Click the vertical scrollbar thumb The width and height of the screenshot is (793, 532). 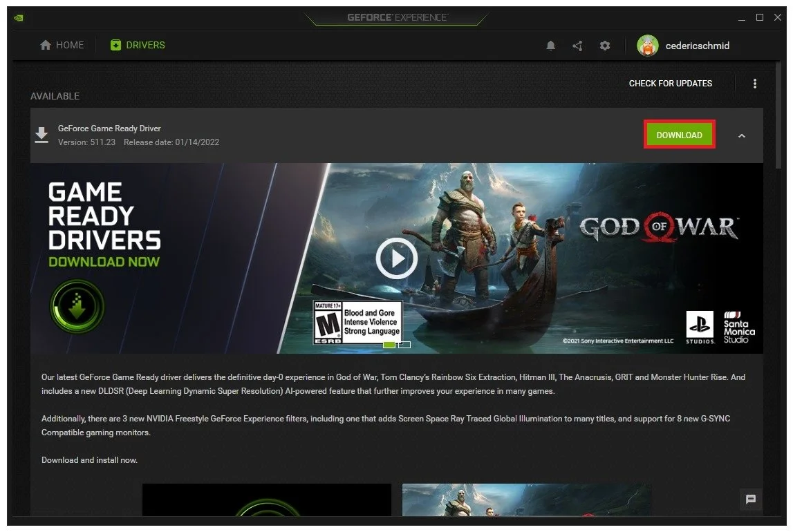coord(778,115)
